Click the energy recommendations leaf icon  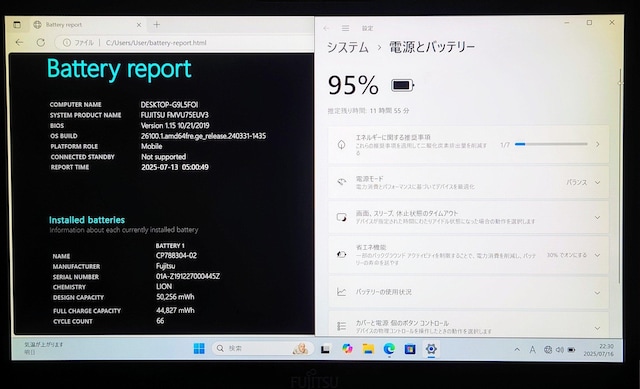coord(342,144)
